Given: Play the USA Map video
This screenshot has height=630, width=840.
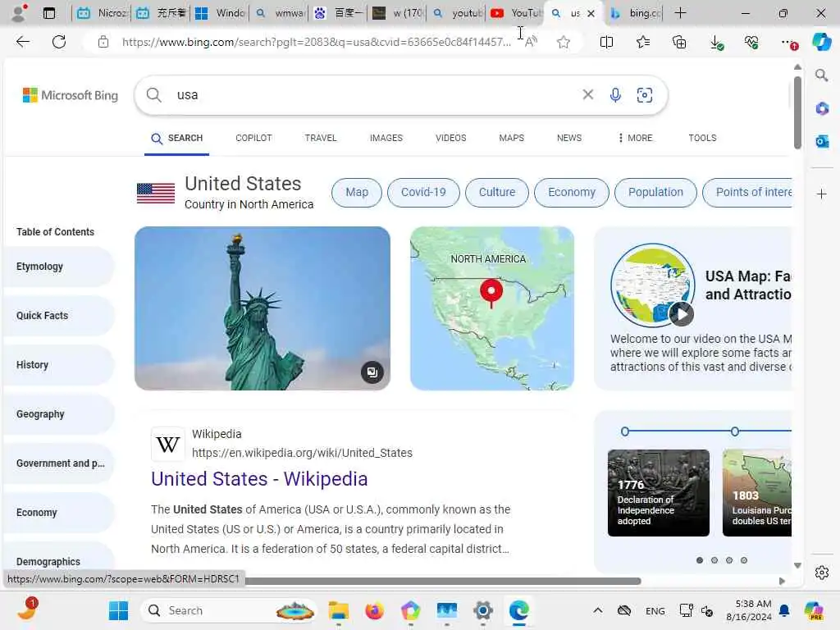Looking at the screenshot, I should click(681, 314).
